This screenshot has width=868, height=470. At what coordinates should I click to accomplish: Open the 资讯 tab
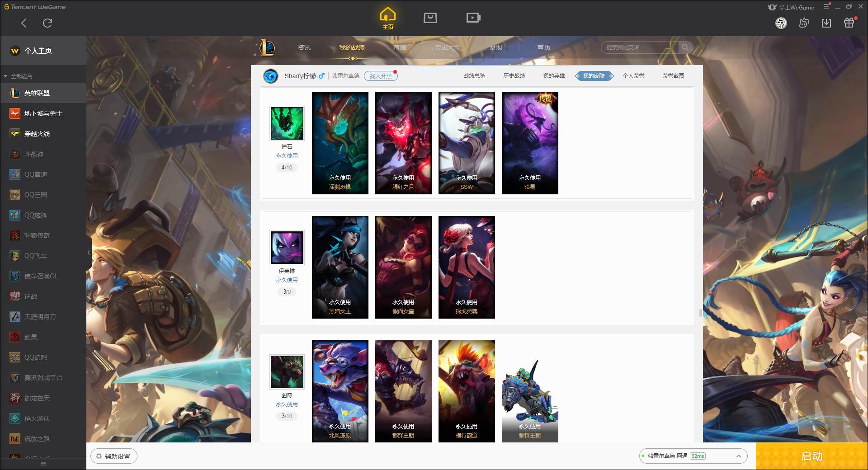[x=304, y=47]
